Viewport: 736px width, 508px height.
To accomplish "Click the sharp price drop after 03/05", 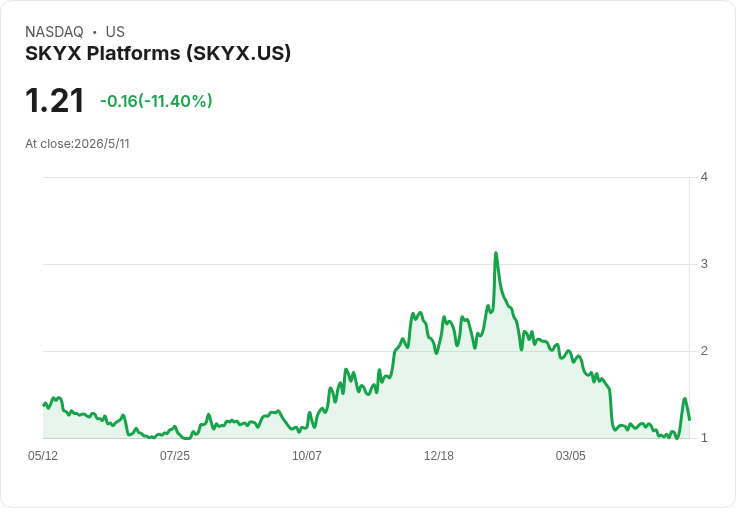I will [611, 408].
